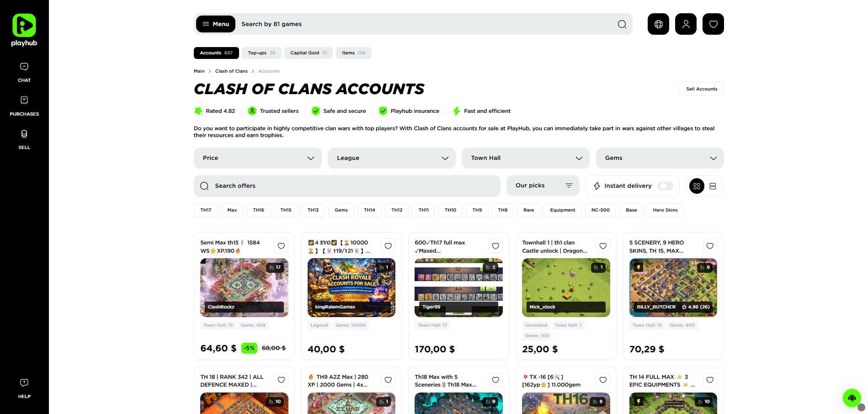
Task: Select the TH17 filter tag
Action: (206, 210)
